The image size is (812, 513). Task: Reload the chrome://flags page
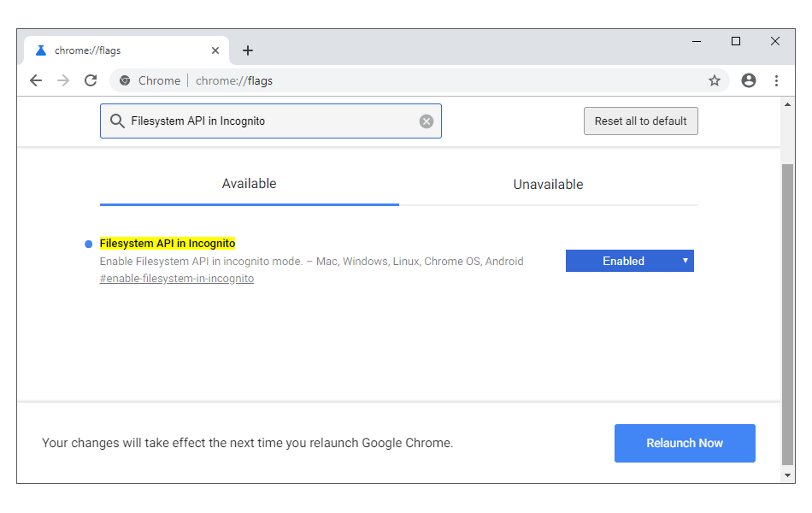[x=91, y=80]
